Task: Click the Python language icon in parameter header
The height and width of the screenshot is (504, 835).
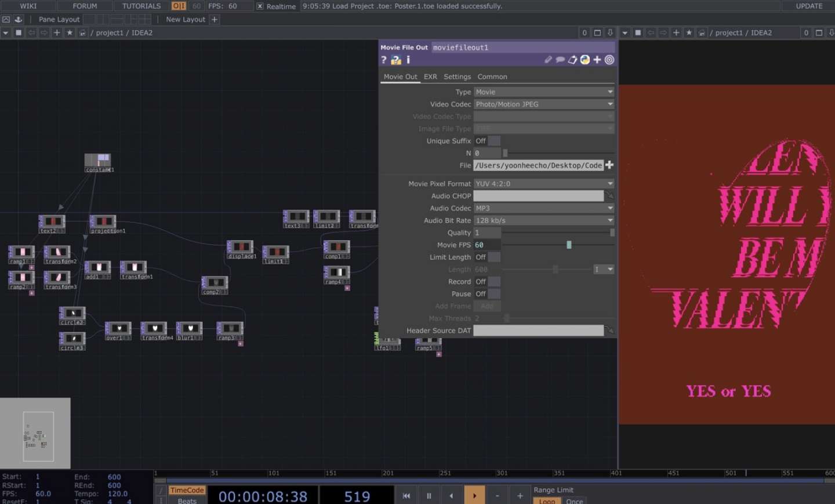Action: point(585,60)
